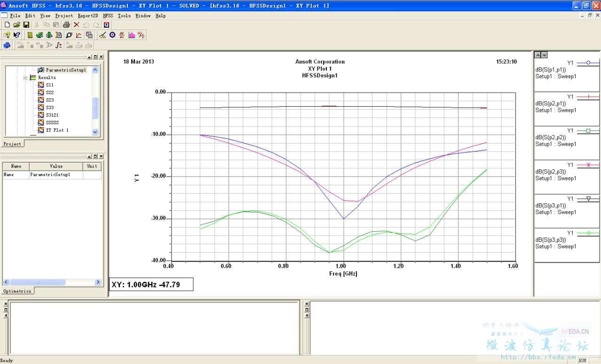This screenshot has width=601, height=364.
Task: Delete selection with the red X icon
Action: 76,25
